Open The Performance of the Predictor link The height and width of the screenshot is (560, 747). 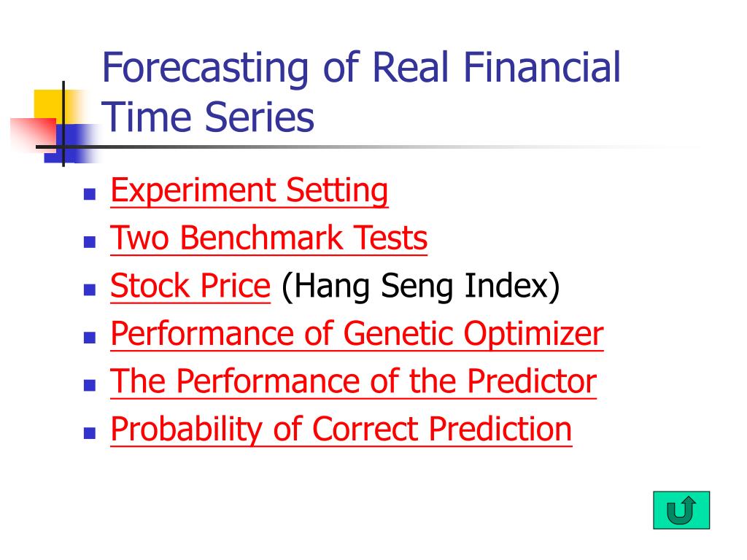tap(354, 381)
